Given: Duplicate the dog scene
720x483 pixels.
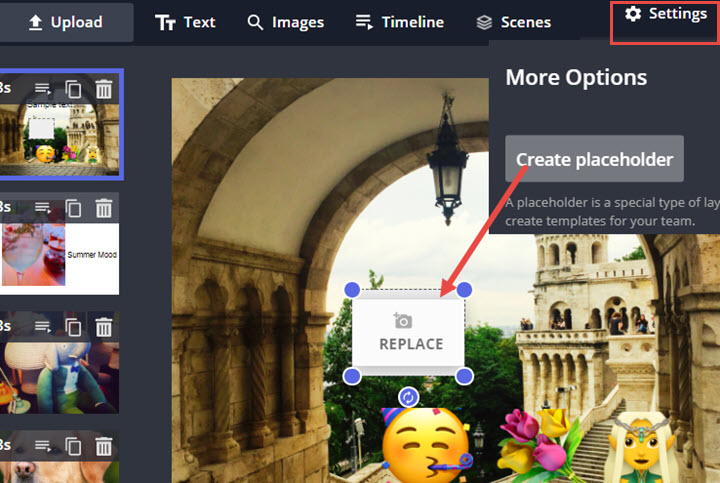Looking at the screenshot, I should [x=73, y=446].
